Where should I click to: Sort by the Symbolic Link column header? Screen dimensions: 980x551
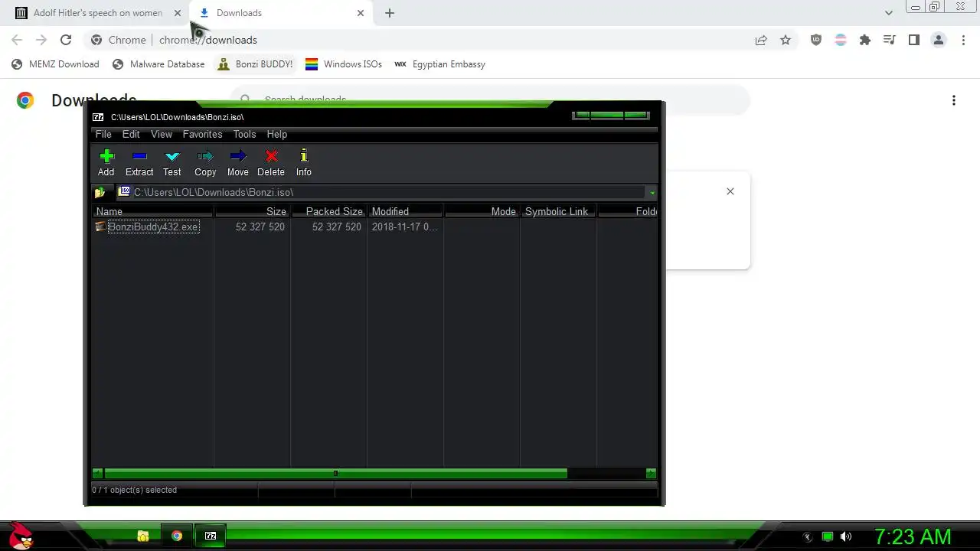click(558, 211)
